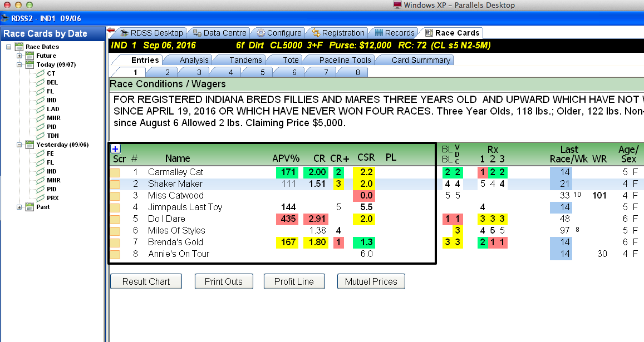Screen dimensions: 644x342
Task: Open the MNR track under Yesterday
Action: pos(53,180)
